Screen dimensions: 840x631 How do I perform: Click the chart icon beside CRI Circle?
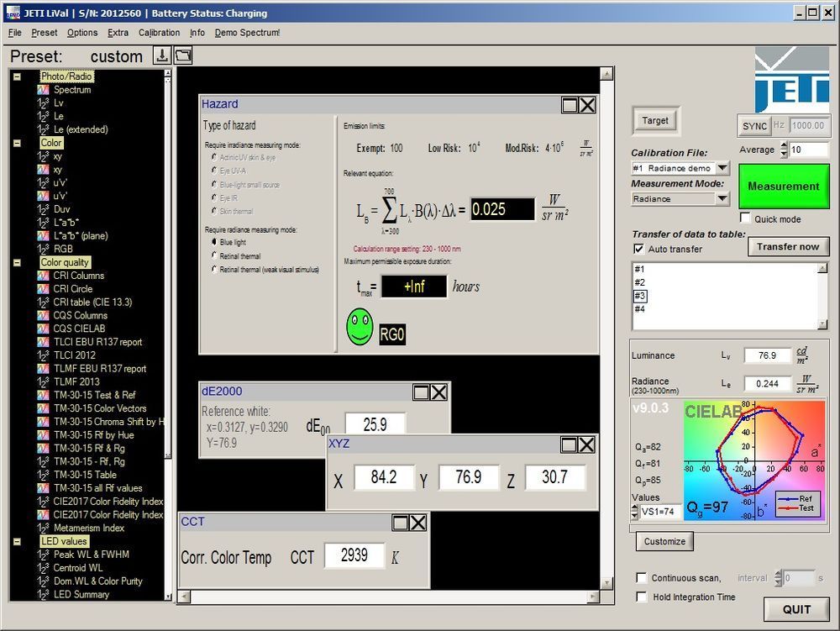coord(43,289)
